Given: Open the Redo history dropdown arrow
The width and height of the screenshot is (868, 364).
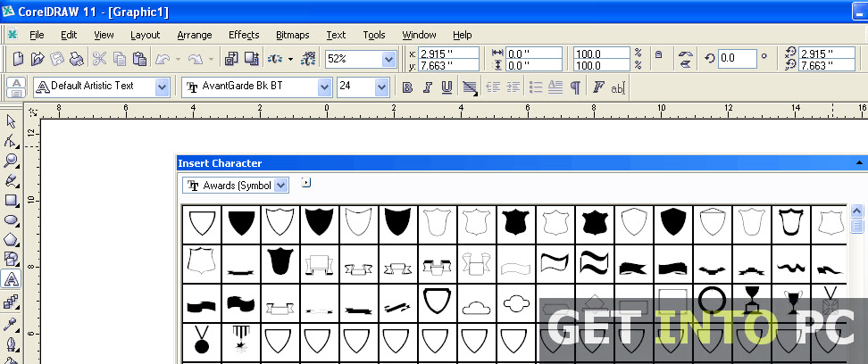Looking at the screenshot, I should coord(211,59).
